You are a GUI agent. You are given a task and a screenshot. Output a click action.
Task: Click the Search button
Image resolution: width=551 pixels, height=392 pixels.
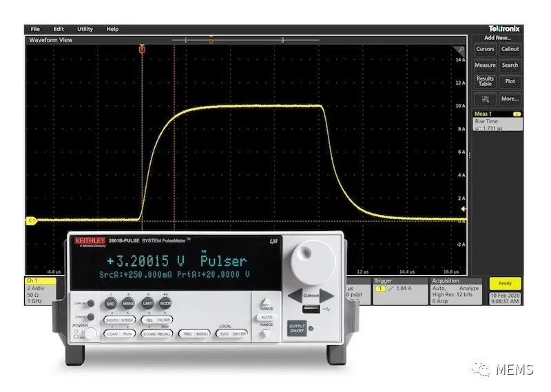(x=510, y=65)
